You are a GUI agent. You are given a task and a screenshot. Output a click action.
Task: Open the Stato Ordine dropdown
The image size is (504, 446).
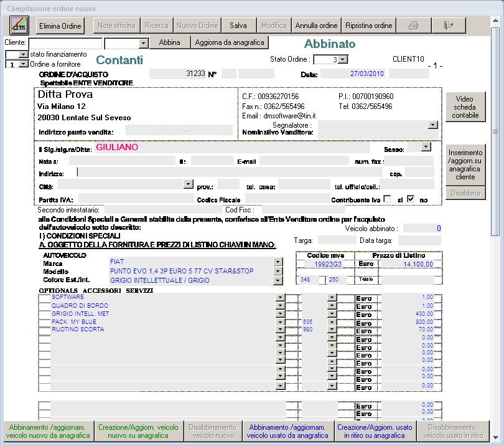(343, 60)
